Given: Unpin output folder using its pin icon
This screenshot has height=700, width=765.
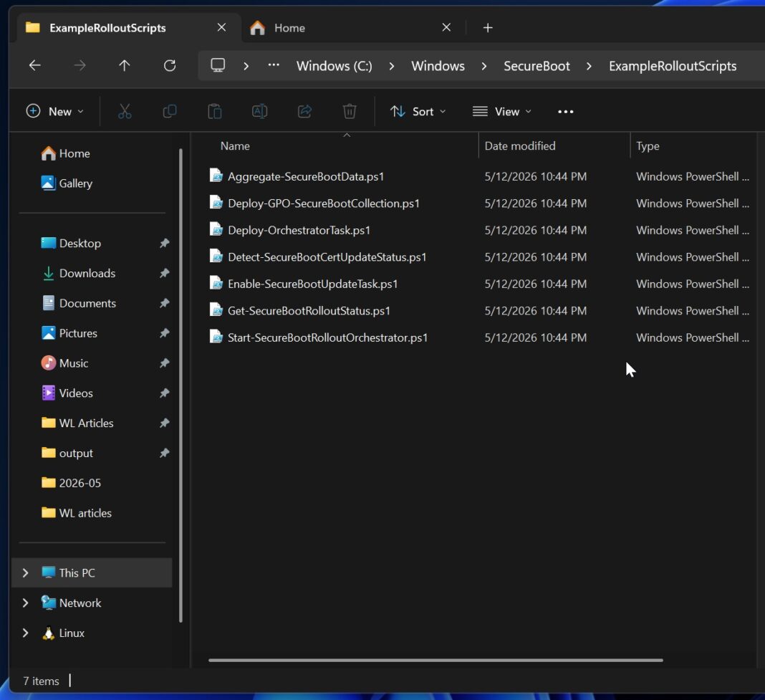Looking at the screenshot, I should [x=165, y=453].
